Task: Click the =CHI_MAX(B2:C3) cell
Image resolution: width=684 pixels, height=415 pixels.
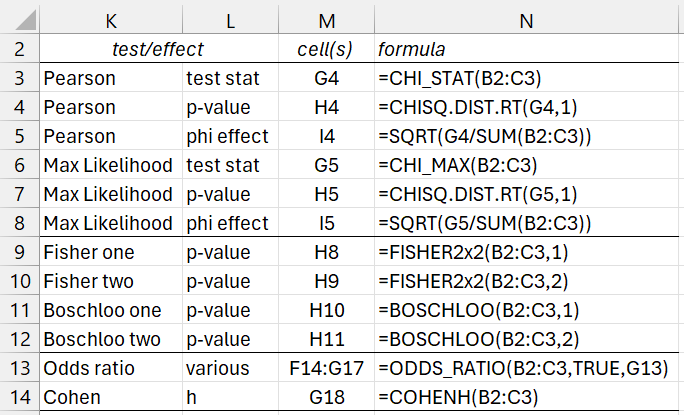Action: click(x=527, y=165)
